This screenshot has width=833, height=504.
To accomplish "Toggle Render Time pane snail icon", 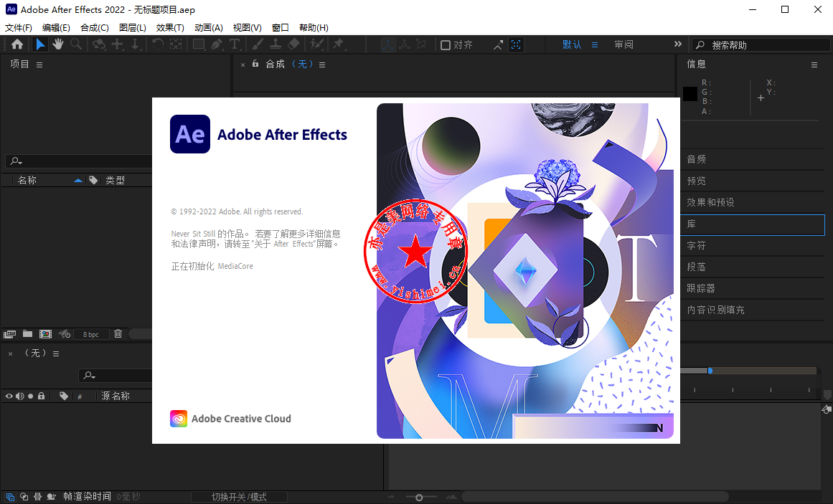I will [51, 497].
